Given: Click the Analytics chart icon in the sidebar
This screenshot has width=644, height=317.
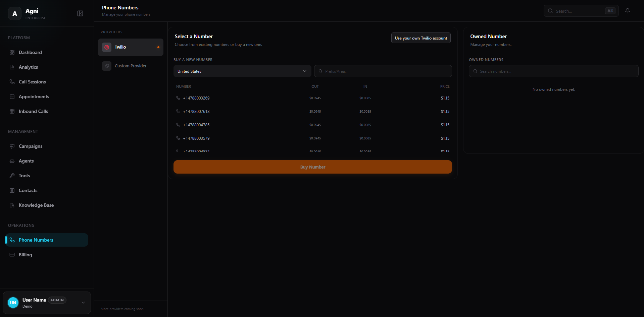Looking at the screenshot, I should [12, 67].
